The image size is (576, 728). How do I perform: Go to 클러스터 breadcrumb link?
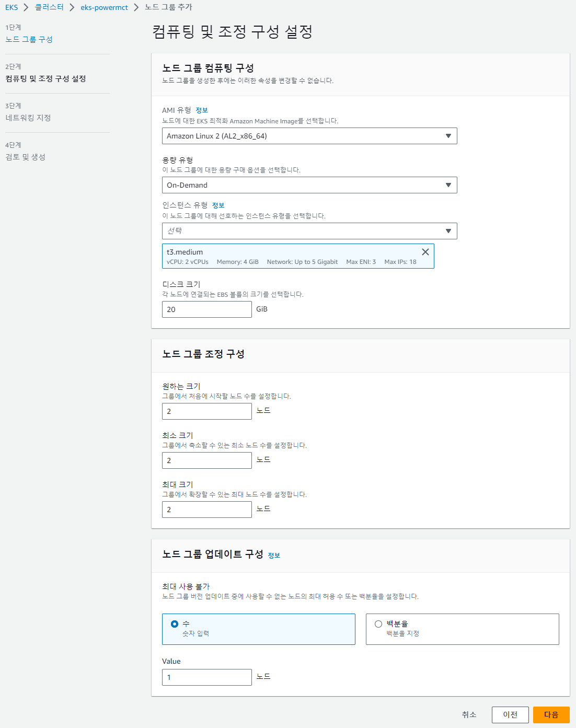49,7
